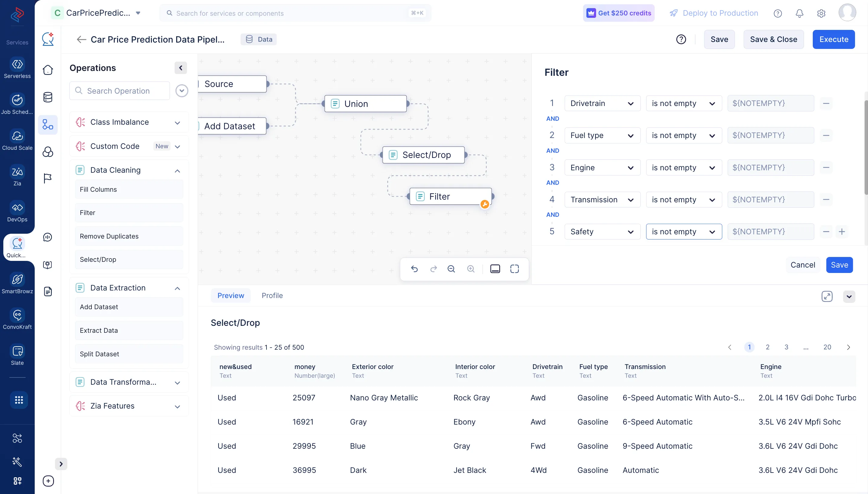Open the settings gear in the top bar

coord(821,13)
